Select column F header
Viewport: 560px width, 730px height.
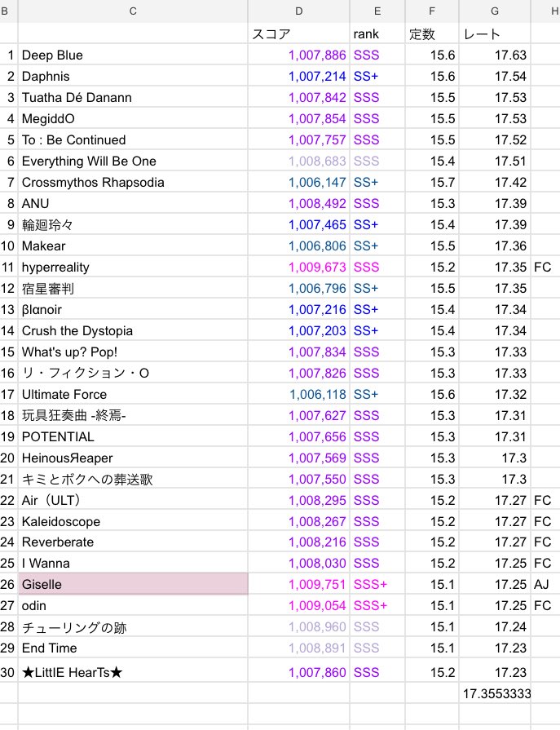pyautogui.click(x=432, y=11)
